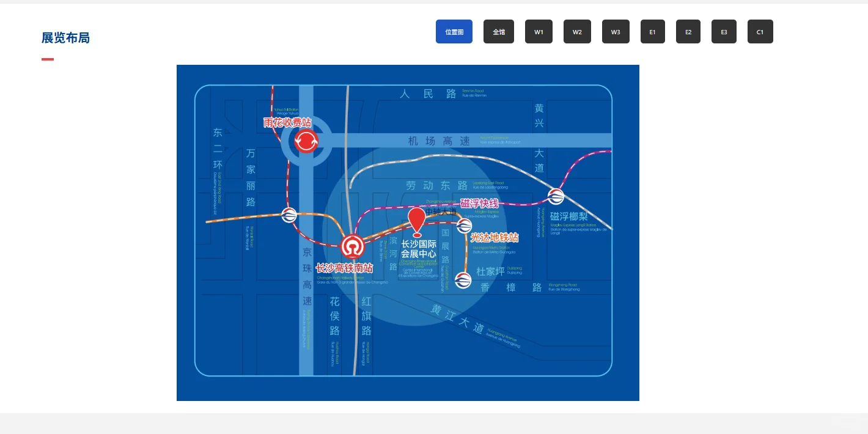Click the 国展路 road label
This screenshot has width=868, height=434.
coord(445,246)
